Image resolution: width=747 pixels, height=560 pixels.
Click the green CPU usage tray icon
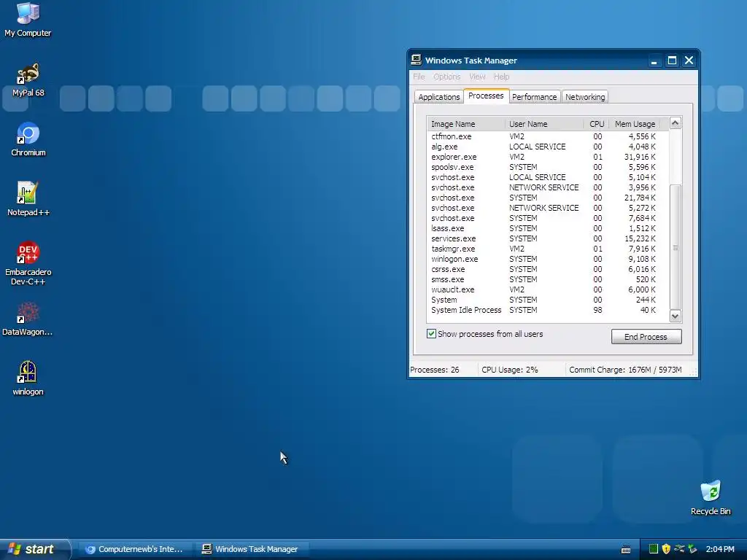[654, 549]
